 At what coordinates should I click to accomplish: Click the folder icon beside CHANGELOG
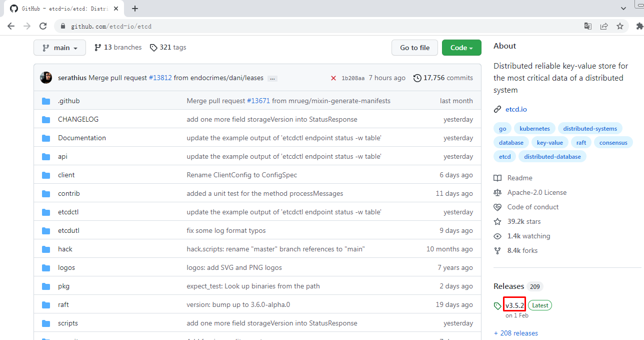(x=46, y=120)
